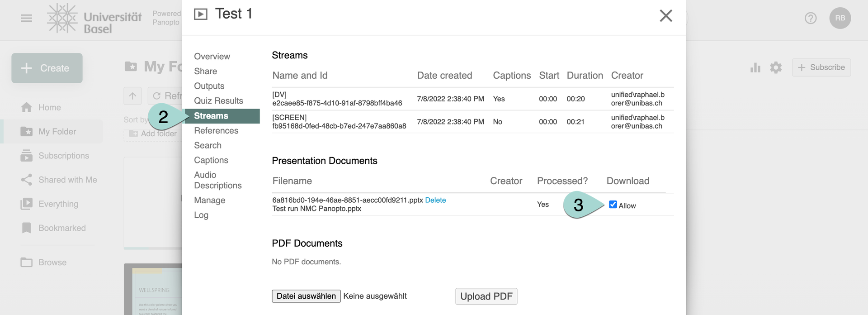This screenshot has height=315, width=868.
Task: Click the help question mark icon
Action: 810,18
